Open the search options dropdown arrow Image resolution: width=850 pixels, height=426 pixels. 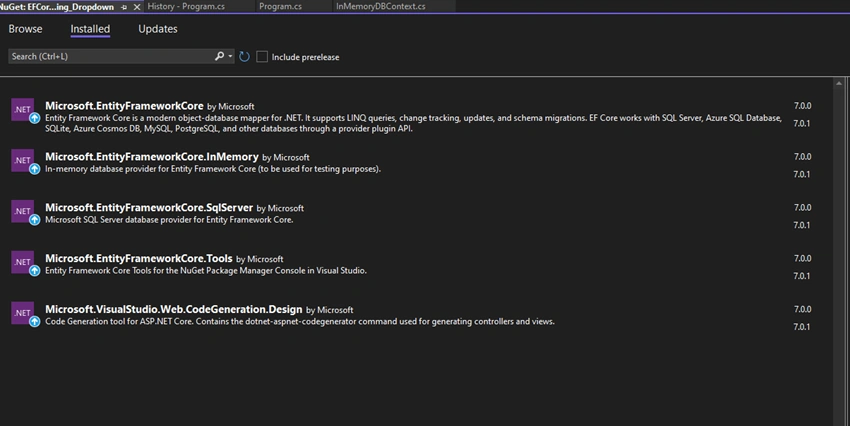[230, 56]
